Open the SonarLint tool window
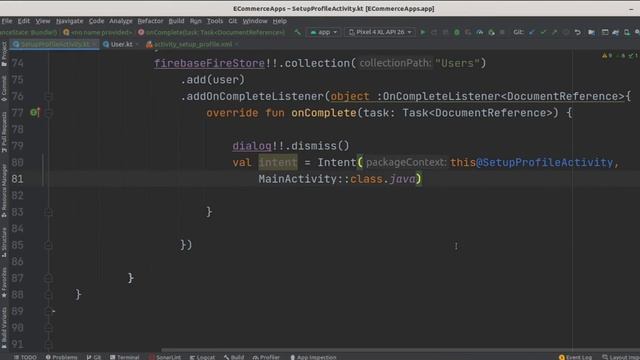Screen dimensions: 640x360 click(x=165, y=357)
